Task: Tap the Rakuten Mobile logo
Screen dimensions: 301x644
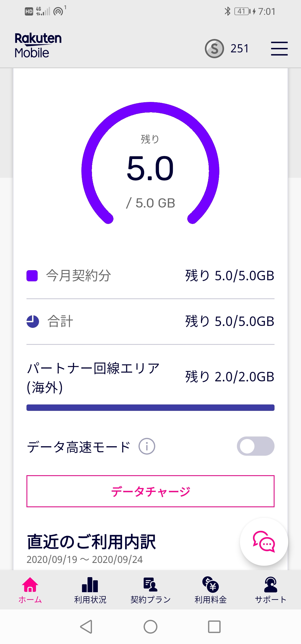Action: (38, 45)
